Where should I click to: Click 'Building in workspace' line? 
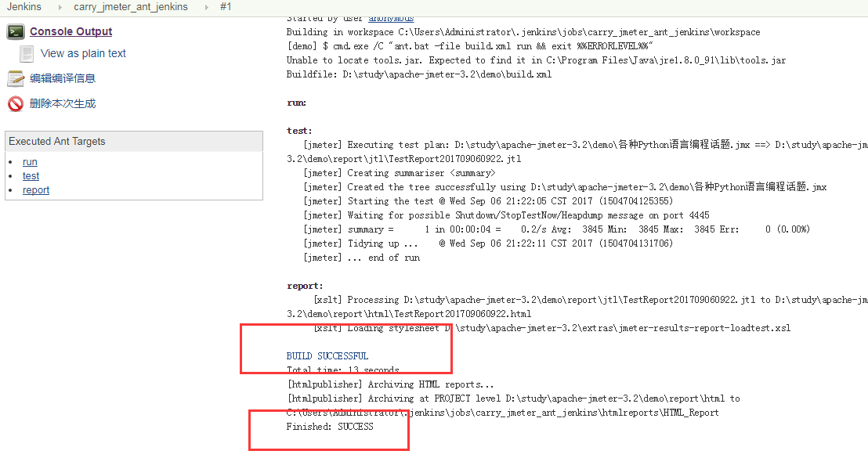coord(523,31)
